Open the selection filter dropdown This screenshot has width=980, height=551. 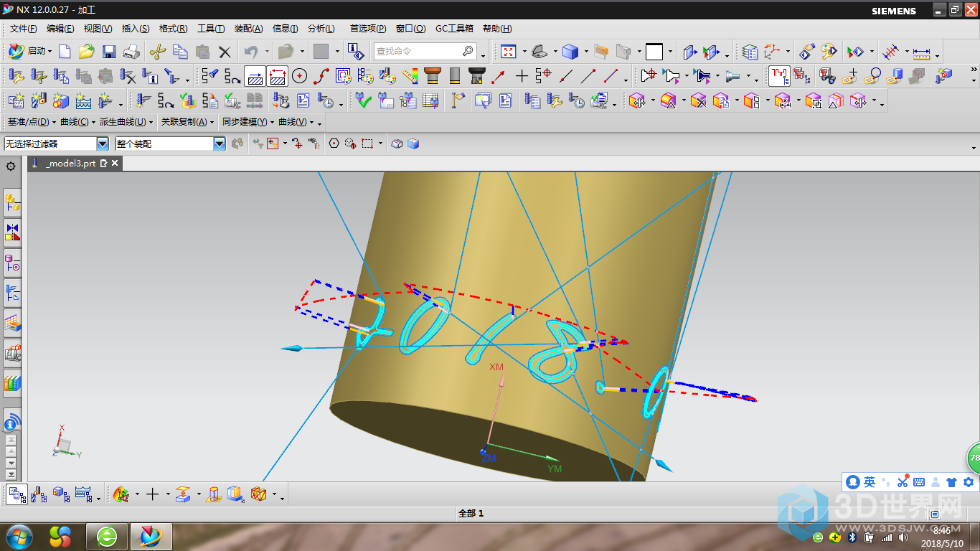click(x=103, y=143)
